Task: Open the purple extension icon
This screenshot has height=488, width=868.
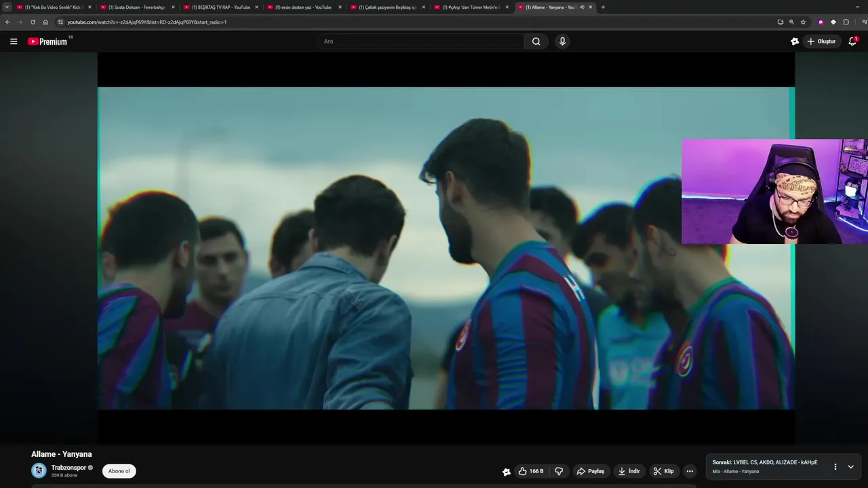Action: point(821,22)
